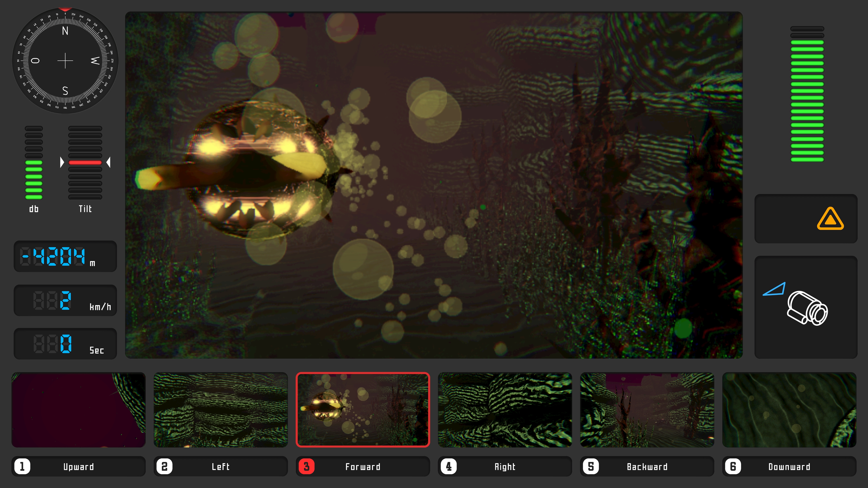Click the red north marker on compass
The height and width of the screenshot is (488, 868).
pos(65,9)
